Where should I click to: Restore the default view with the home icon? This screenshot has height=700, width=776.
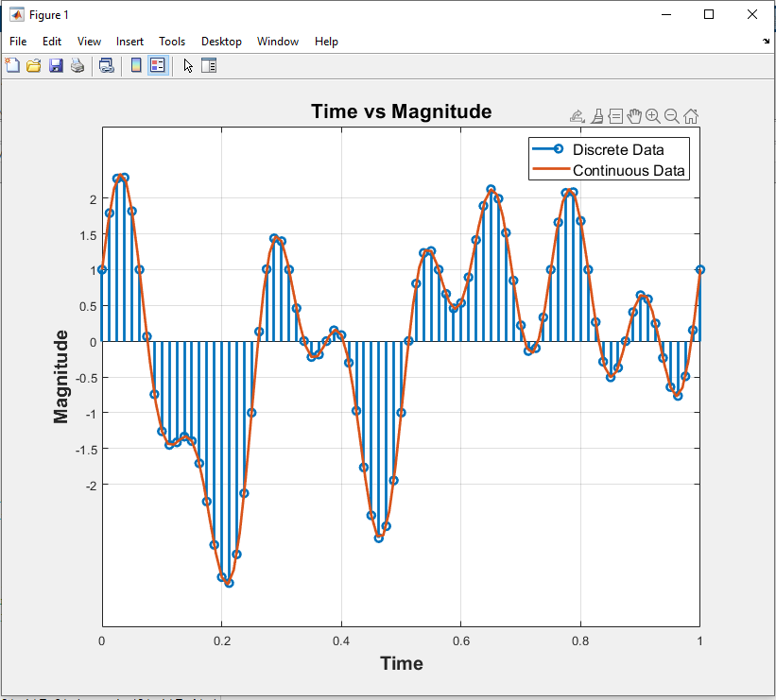(x=691, y=115)
